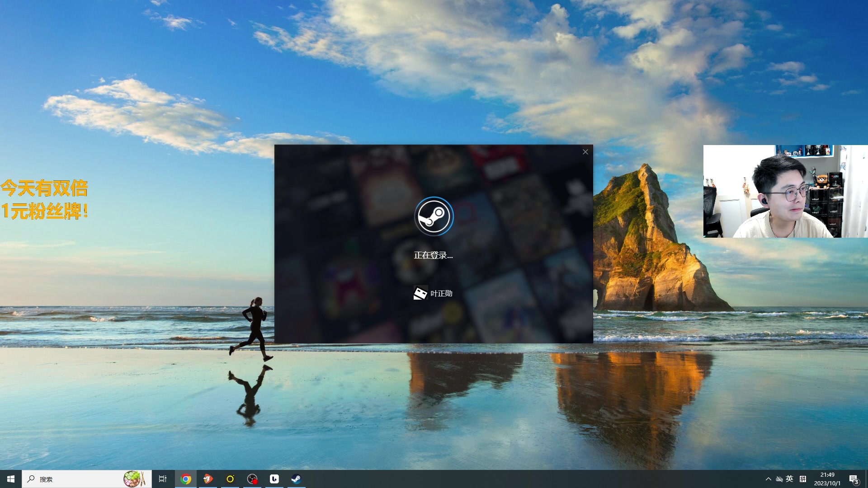Click the Steam logo in login window
This screenshot has height=488, width=868.
coord(434,216)
